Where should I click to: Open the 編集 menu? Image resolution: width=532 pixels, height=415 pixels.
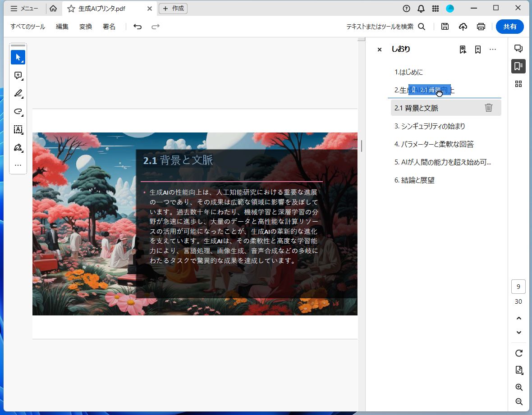[x=62, y=27]
